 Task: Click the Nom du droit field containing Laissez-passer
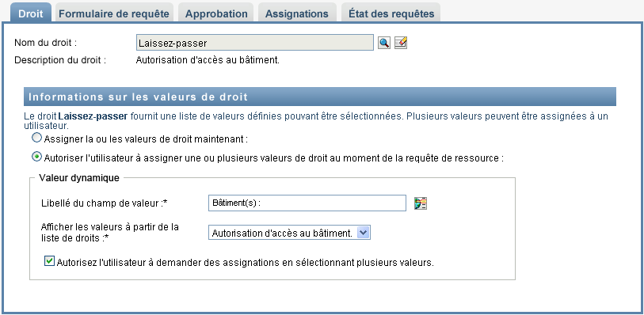coord(254,43)
